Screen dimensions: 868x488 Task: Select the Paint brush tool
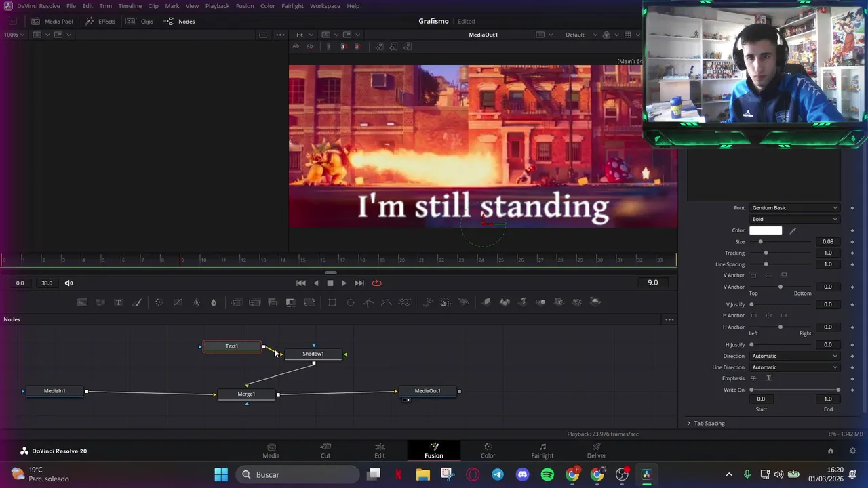pyautogui.click(x=136, y=302)
